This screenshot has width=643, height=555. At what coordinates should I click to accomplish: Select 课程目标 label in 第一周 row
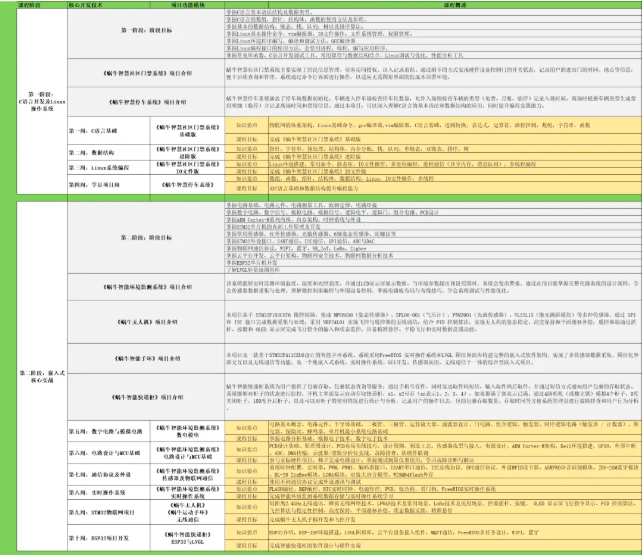click(x=246, y=139)
